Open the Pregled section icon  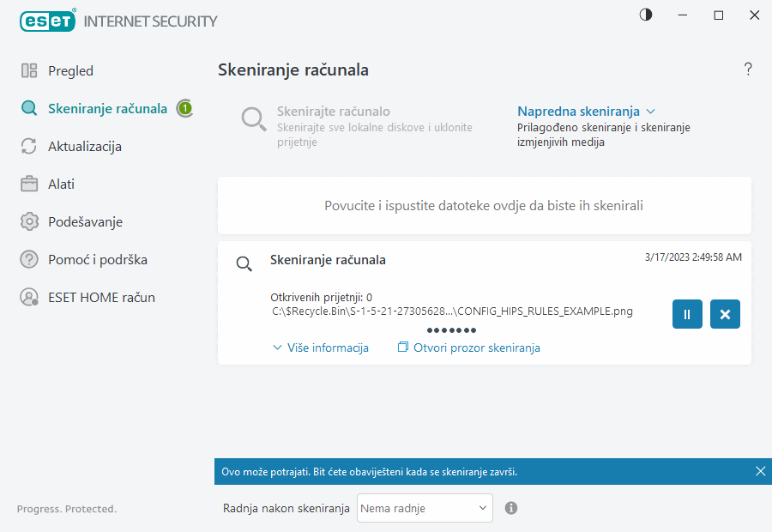pyautogui.click(x=28, y=70)
